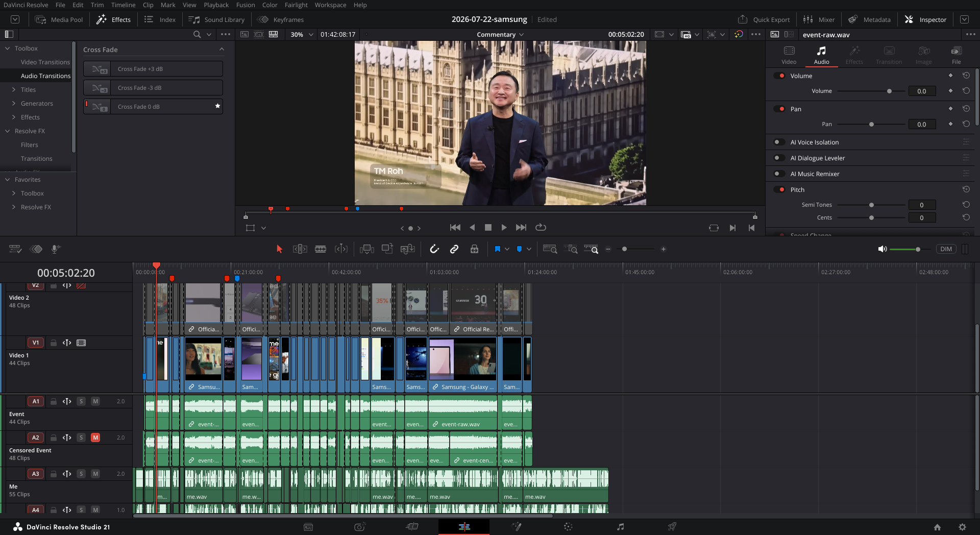This screenshot has height=535, width=980.
Task: Open the Color page icon
Action: [568, 527]
